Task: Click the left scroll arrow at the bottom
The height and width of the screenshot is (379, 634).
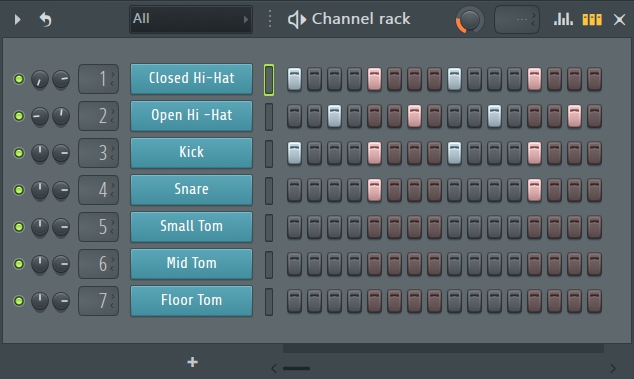Action: click(x=274, y=368)
